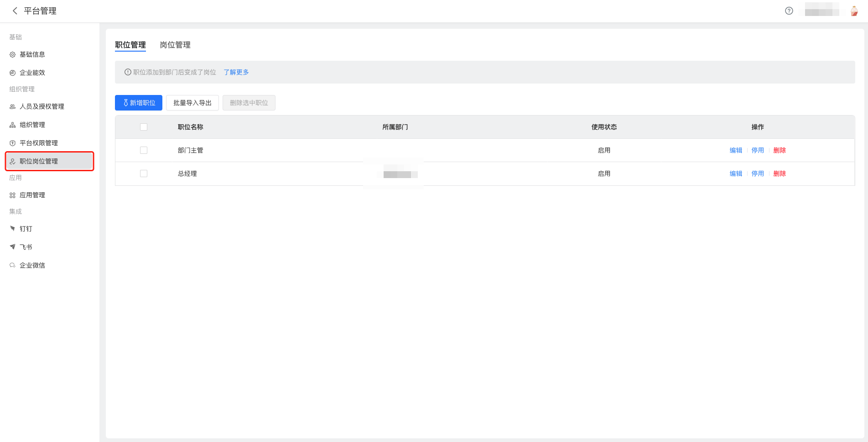The image size is (868, 442).
Task: Click the back arrow beside 平台管理
Action: point(15,11)
